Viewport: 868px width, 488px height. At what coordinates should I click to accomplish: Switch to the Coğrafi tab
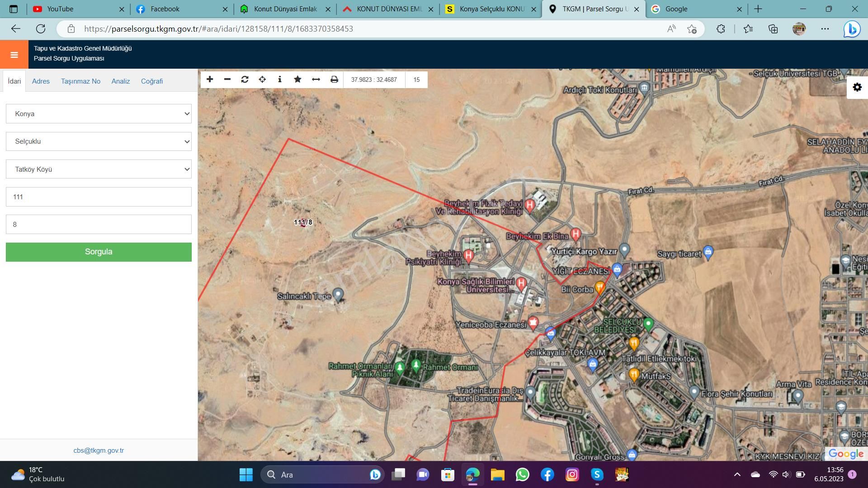coord(152,81)
